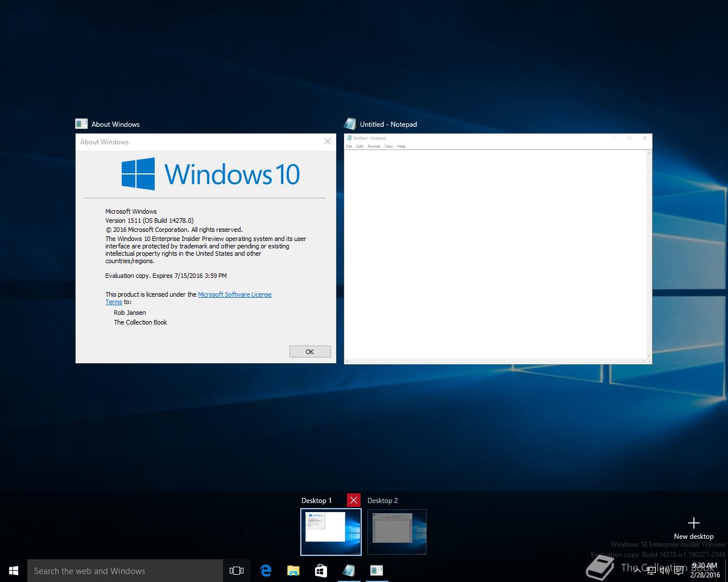728x582 pixels.
Task: Click the Notepad vertical scrollbar
Action: pyautogui.click(x=649, y=254)
